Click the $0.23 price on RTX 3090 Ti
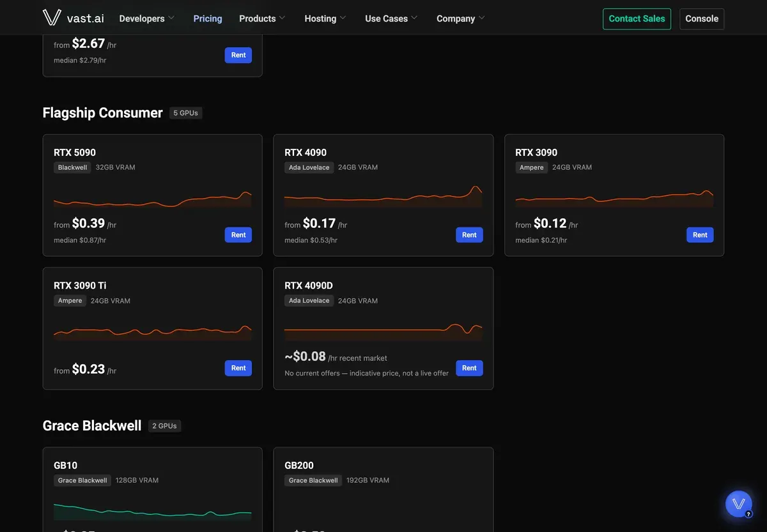767x532 pixels. coord(88,369)
